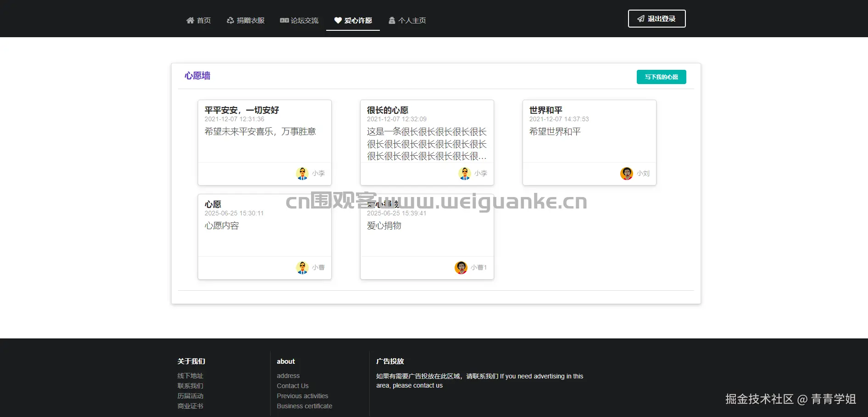The width and height of the screenshot is (868, 417).
Task: Follow the Previous activities footer link
Action: click(x=302, y=396)
